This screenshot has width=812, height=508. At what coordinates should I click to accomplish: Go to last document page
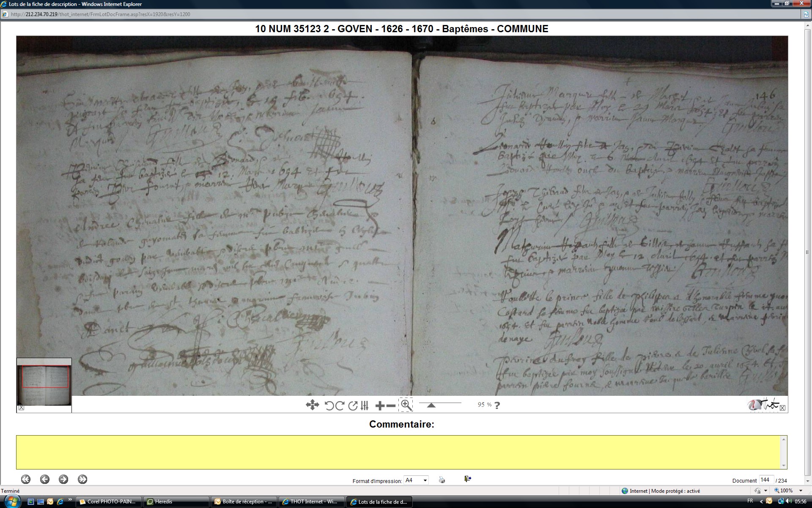tap(82, 479)
